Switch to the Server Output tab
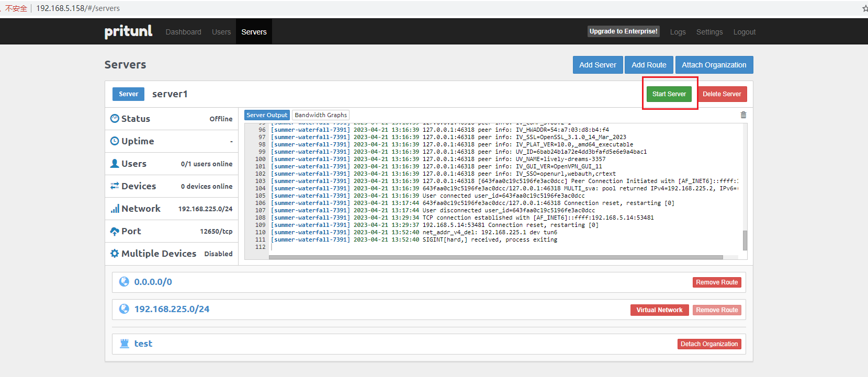The height and width of the screenshot is (377, 868). click(x=267, y=115)
